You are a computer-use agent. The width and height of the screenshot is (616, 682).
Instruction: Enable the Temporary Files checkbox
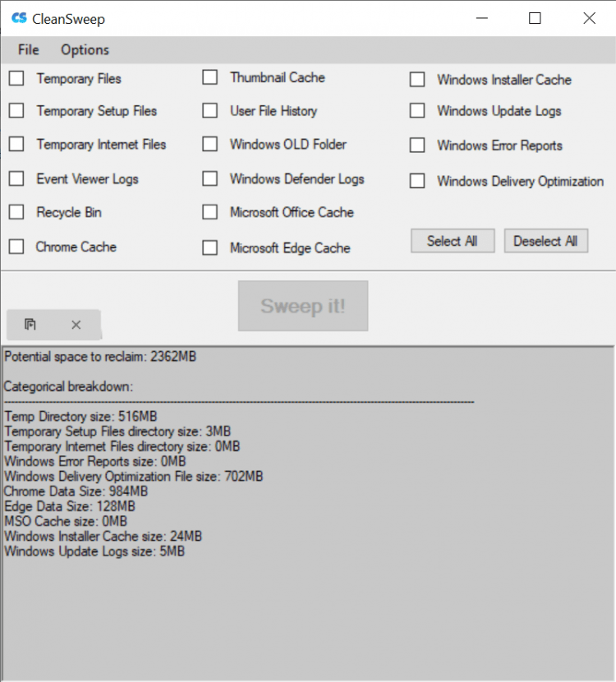[x=16, y=79]
